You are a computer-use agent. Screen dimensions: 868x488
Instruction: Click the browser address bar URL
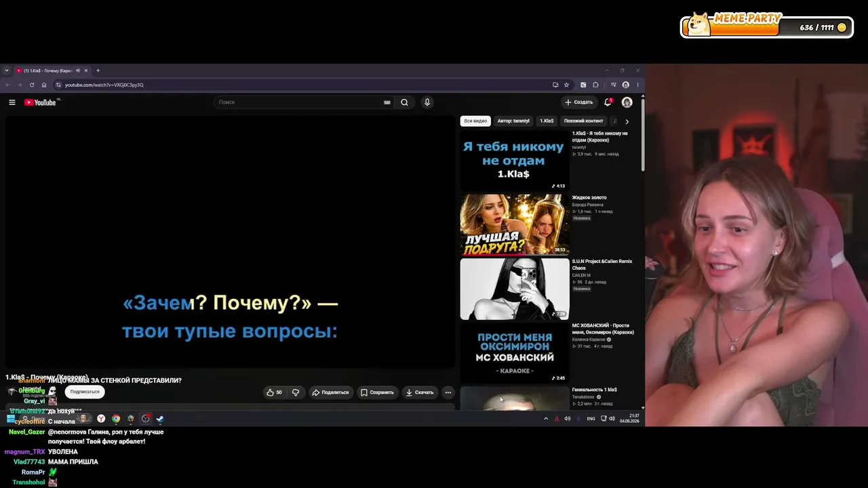pos(104,85)
